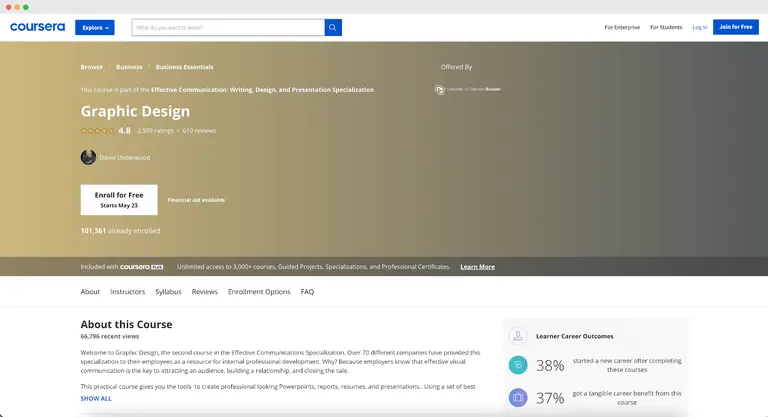This screenshot has height=417, width=768.
Task: Select the Enrollment Options tab
Action: click(259, 292)
